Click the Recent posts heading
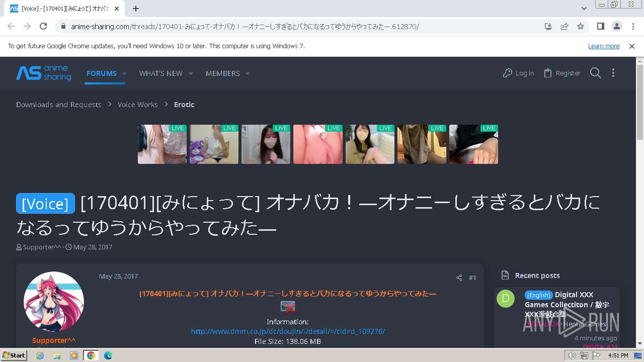644x362 pixels. (537, 276)
